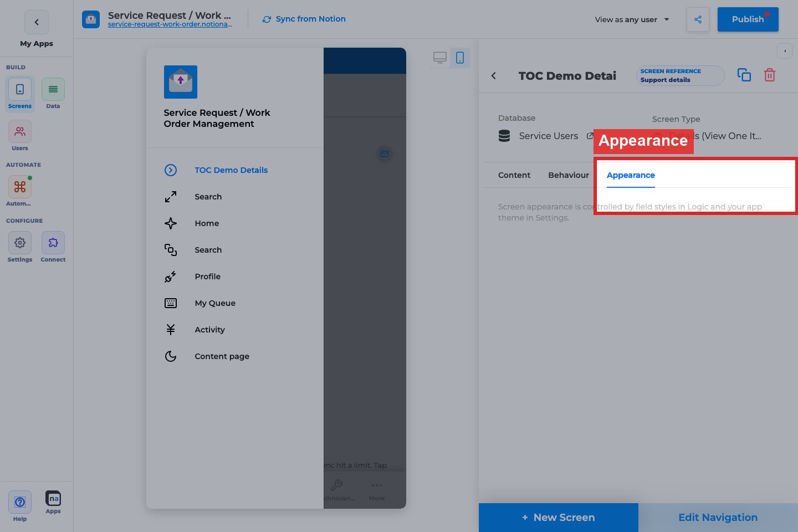Select Activity in navigation menu

[235, 330]
